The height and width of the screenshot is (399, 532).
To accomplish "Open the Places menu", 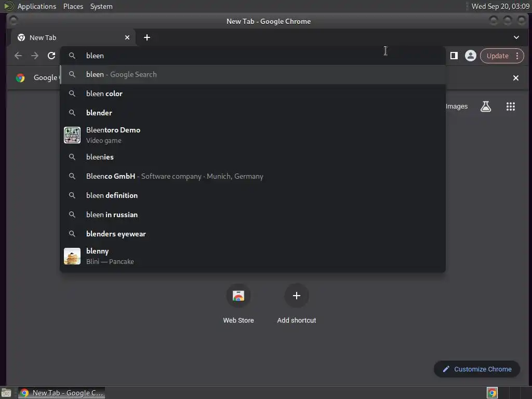I will pyautogui.click(x=73, y=6).
